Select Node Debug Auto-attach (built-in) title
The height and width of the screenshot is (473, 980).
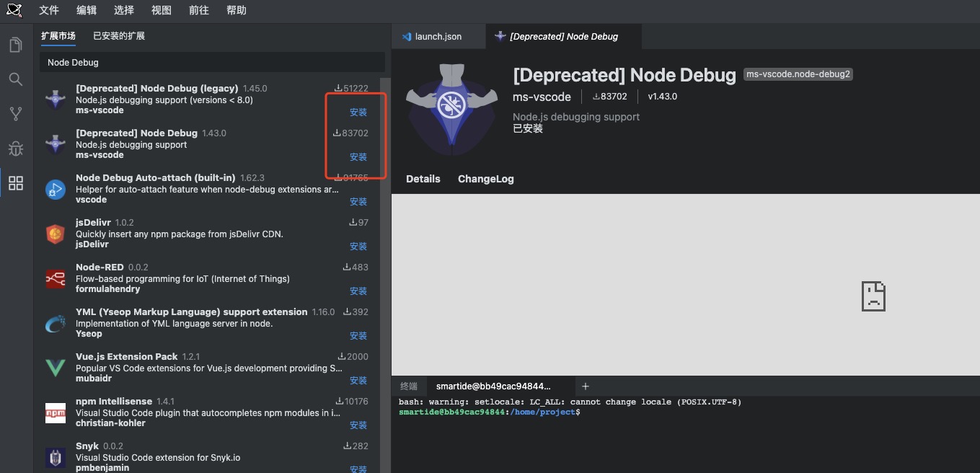[155, 178]
